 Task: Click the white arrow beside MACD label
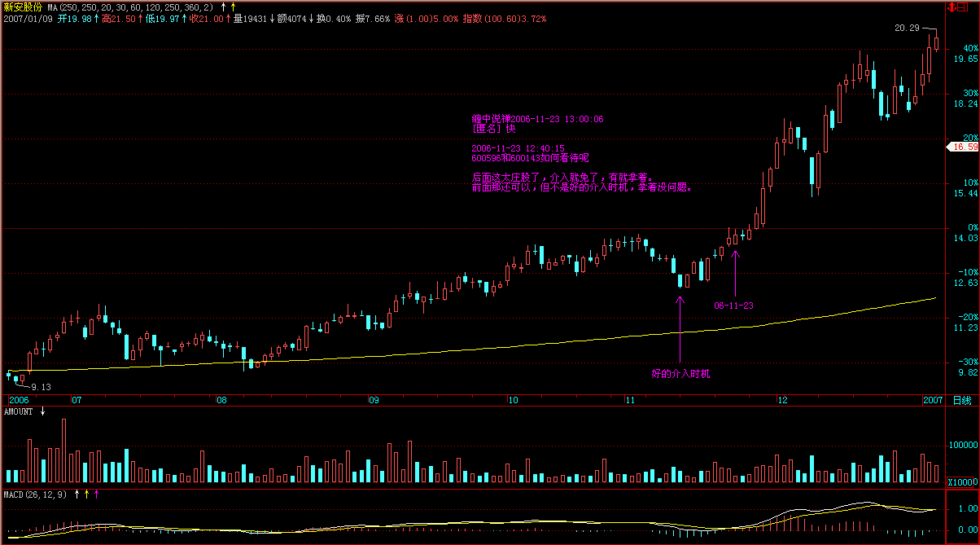tap(77, 494)
